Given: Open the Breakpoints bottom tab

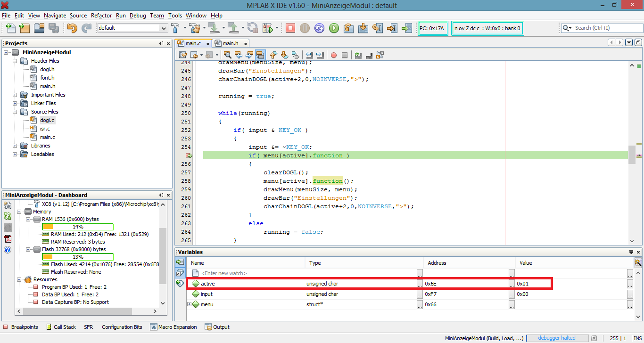Looking at the screenshot, I should (20, 327).
